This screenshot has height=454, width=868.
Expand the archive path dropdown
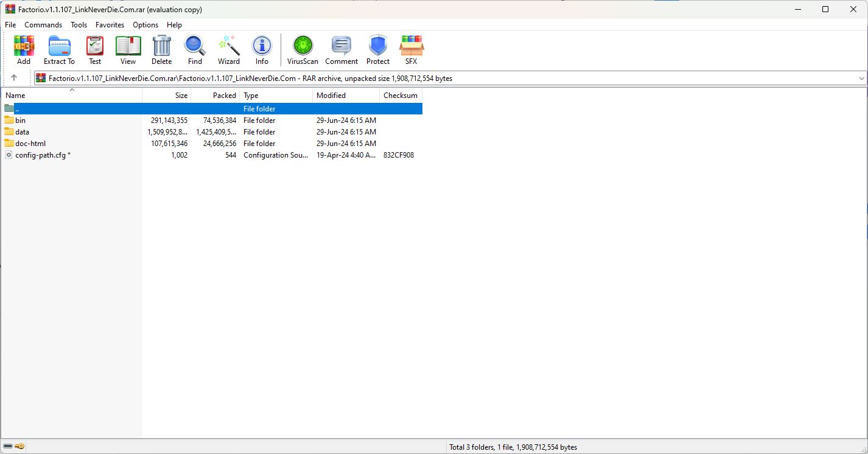(x=861, y=79)
